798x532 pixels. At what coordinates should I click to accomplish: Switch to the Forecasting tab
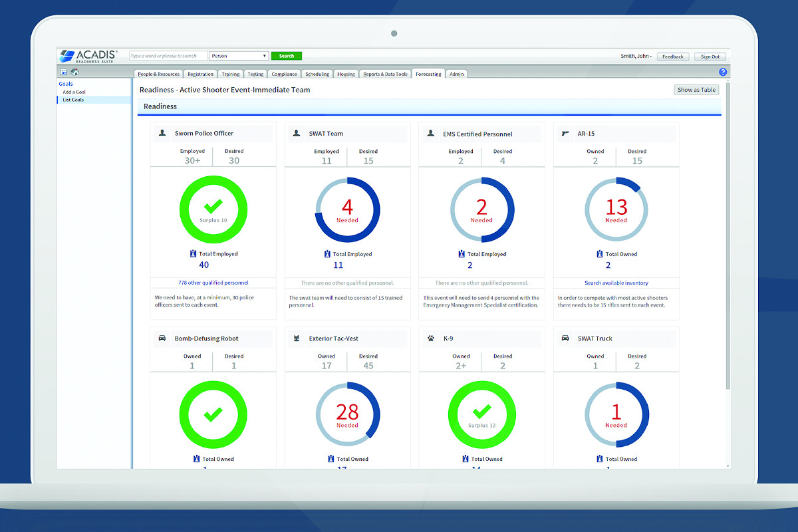coord(428,74)
